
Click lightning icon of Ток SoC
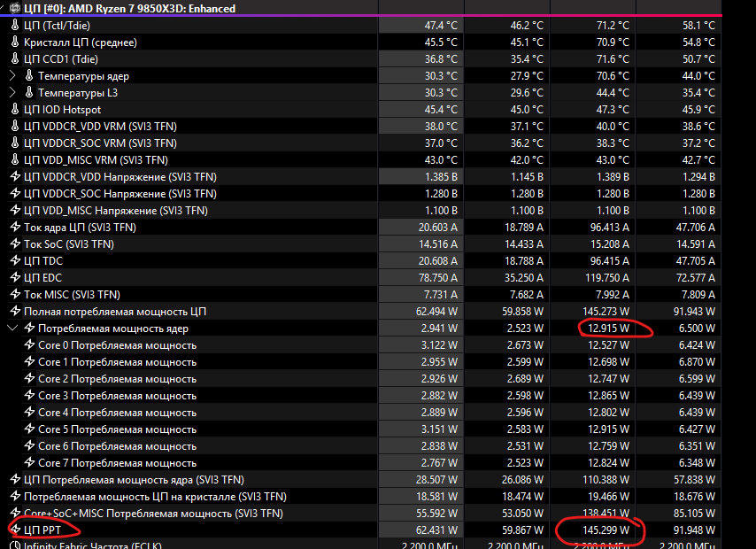point(15,244)
